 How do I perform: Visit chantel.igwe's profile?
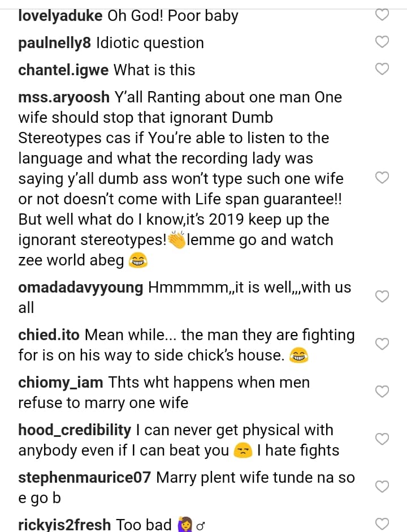pos(64,70)
